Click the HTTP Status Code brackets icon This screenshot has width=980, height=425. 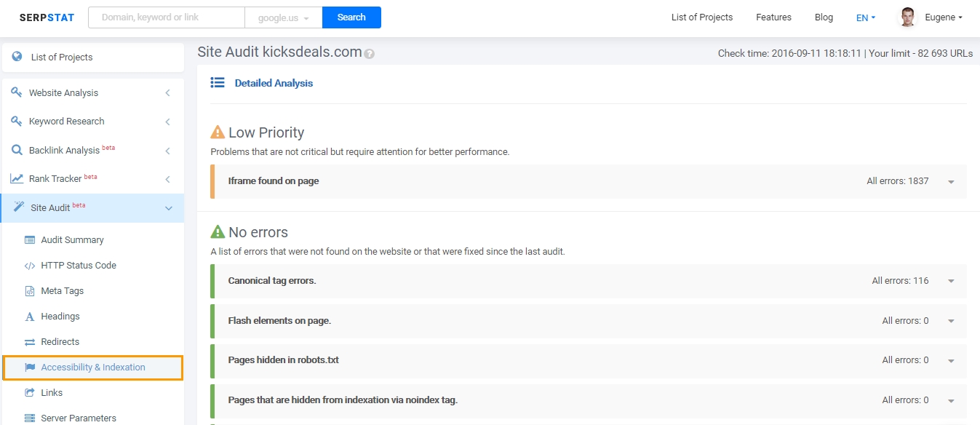[30, 266]
